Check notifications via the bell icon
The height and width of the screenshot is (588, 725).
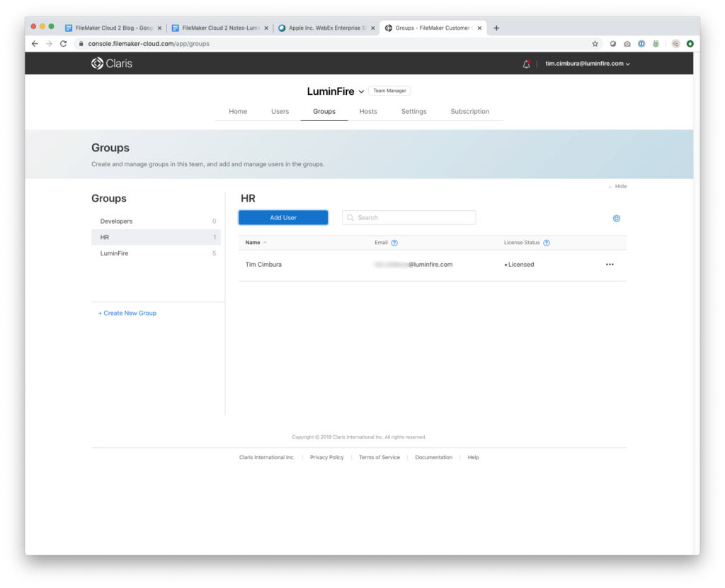point(526,63)
